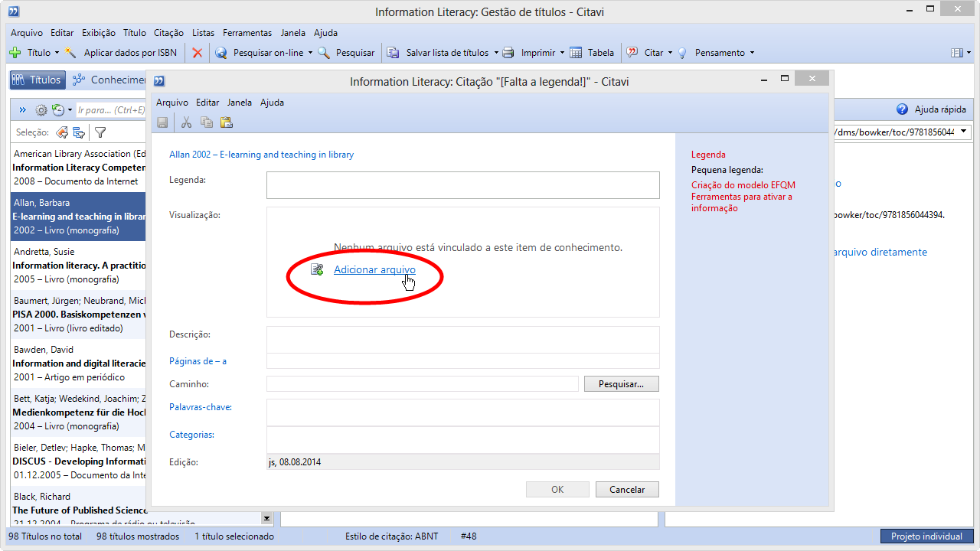Click the copy icon in dialog toolbar
980x551 pixels.
tap(206, 122)
